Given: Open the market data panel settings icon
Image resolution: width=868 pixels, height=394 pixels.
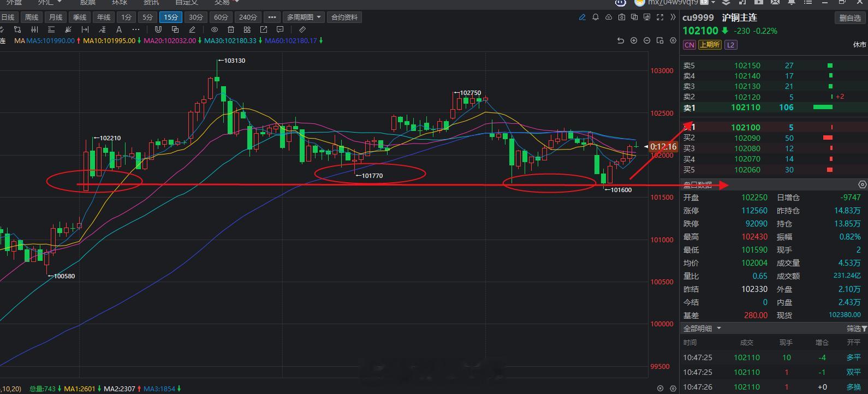Looking at the screenshot, I should [862, 184].
